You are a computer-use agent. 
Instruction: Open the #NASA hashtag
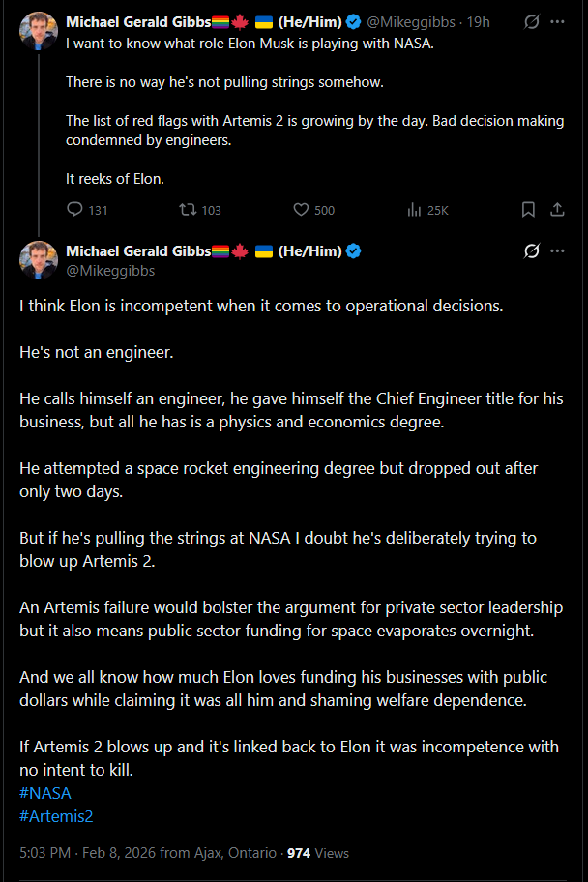(44, 793)
